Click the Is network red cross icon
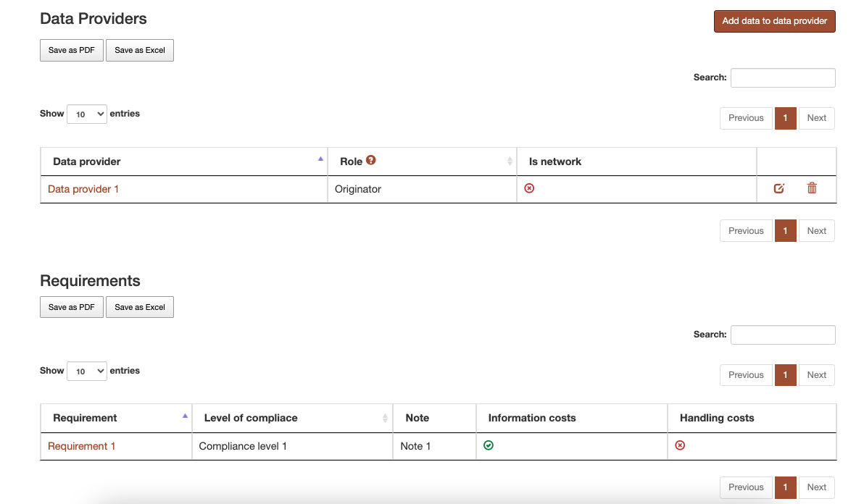The image size is (864, 504). pyautogui.click(x=529, y=188)
